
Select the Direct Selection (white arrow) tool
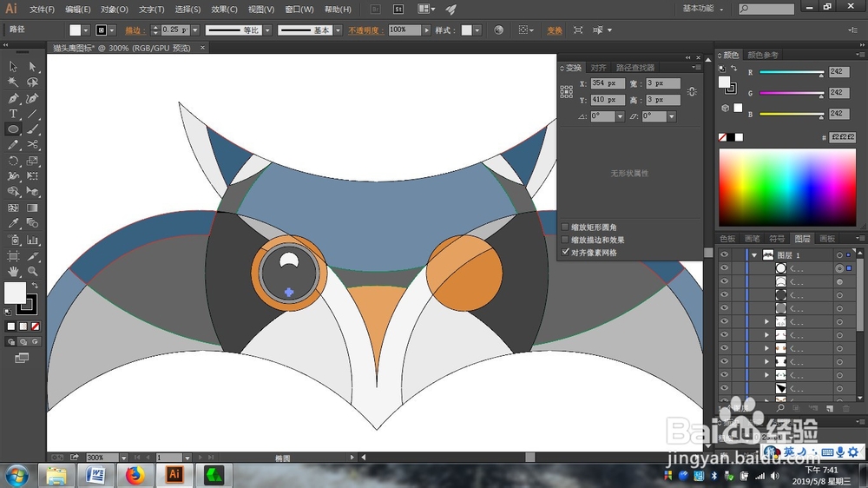pyautogui.click(x=33, y=67)
